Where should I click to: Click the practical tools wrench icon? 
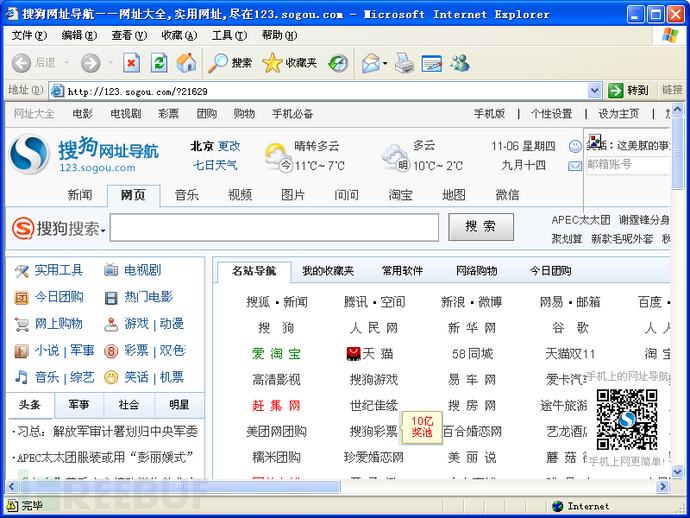(x=22, y=271)
